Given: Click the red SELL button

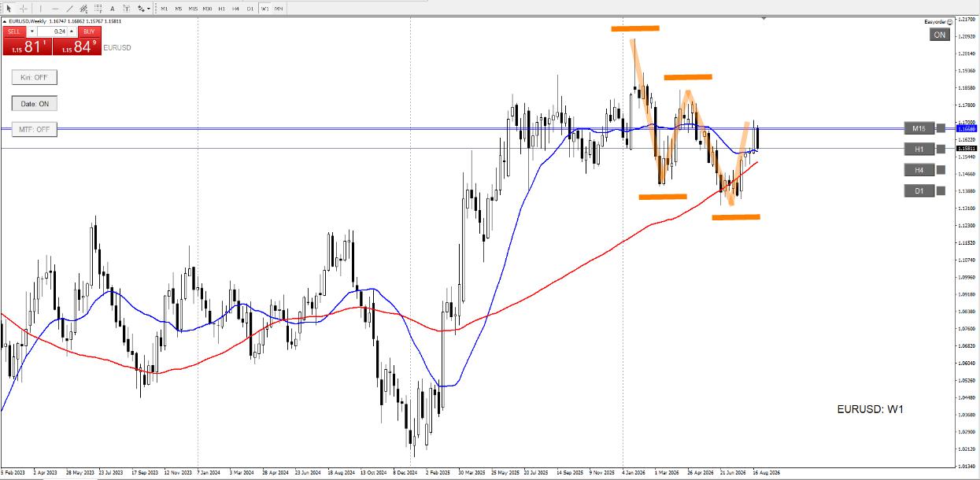Looking at the screenshot, I should tap(13, 31).
